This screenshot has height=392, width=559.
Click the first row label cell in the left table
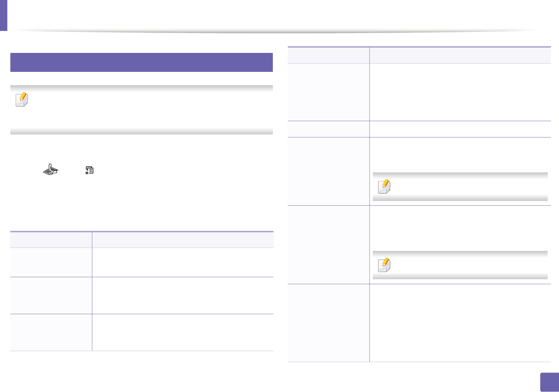pyautogui.click(x=51, y=262)
